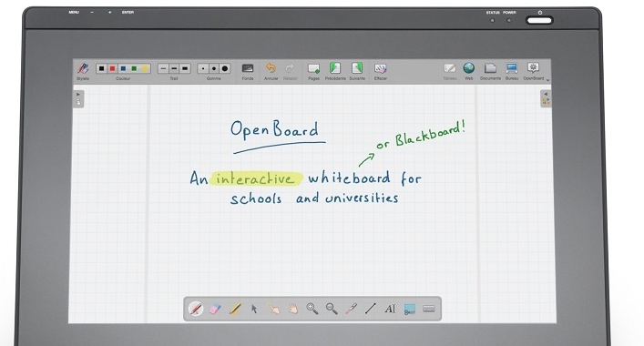The width and height of the screenshot is (644, 346).
Task: Expand the right library panel
Action: [546, 98]
